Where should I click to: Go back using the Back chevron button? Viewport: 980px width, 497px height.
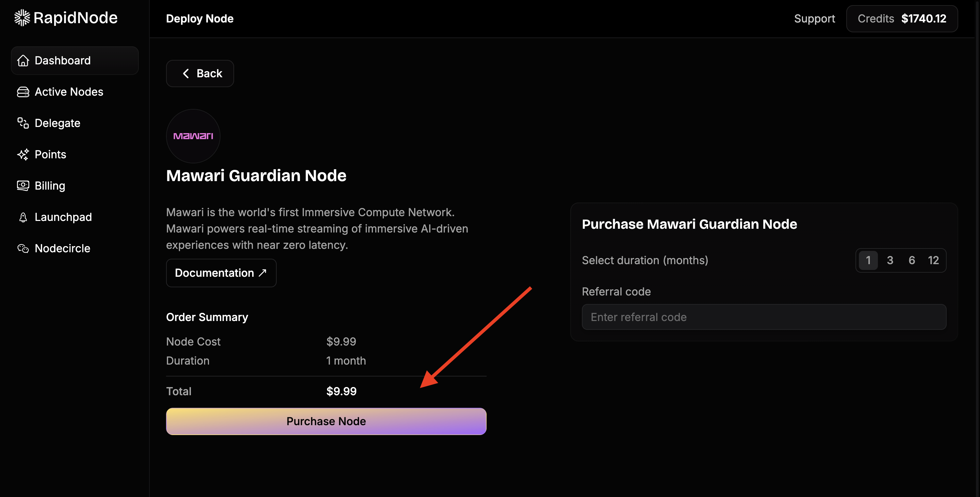(200, 74)
